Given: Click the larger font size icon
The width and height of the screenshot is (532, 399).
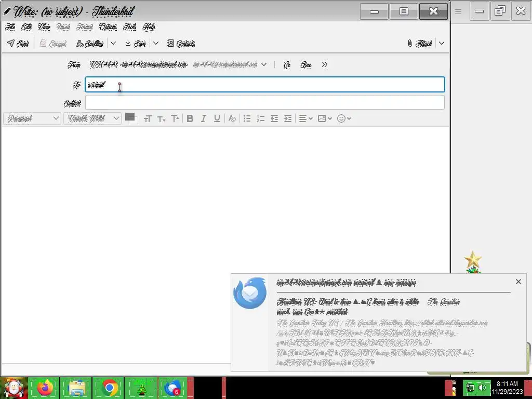Looking at the screenshot, I should [x=175, y=118].
